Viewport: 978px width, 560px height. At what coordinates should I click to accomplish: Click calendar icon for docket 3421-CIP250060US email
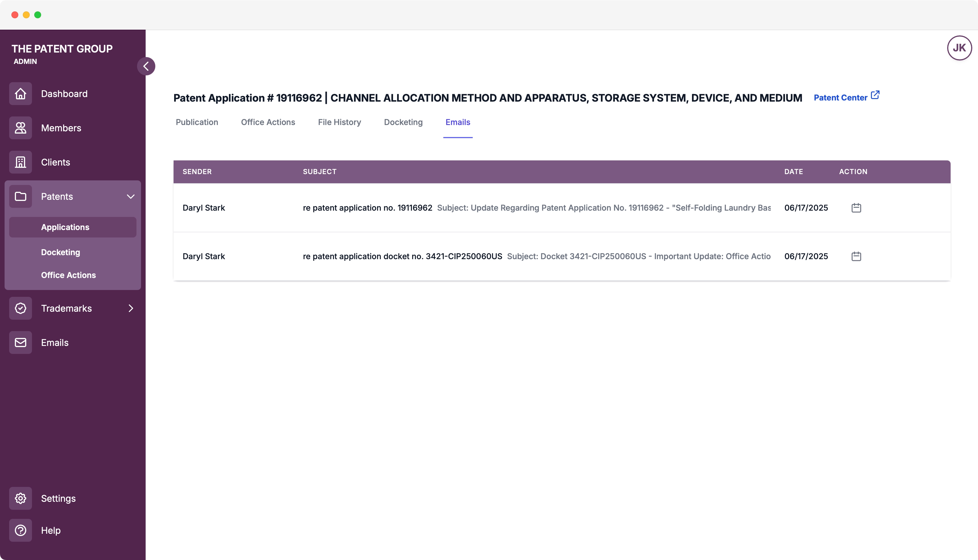856,256
